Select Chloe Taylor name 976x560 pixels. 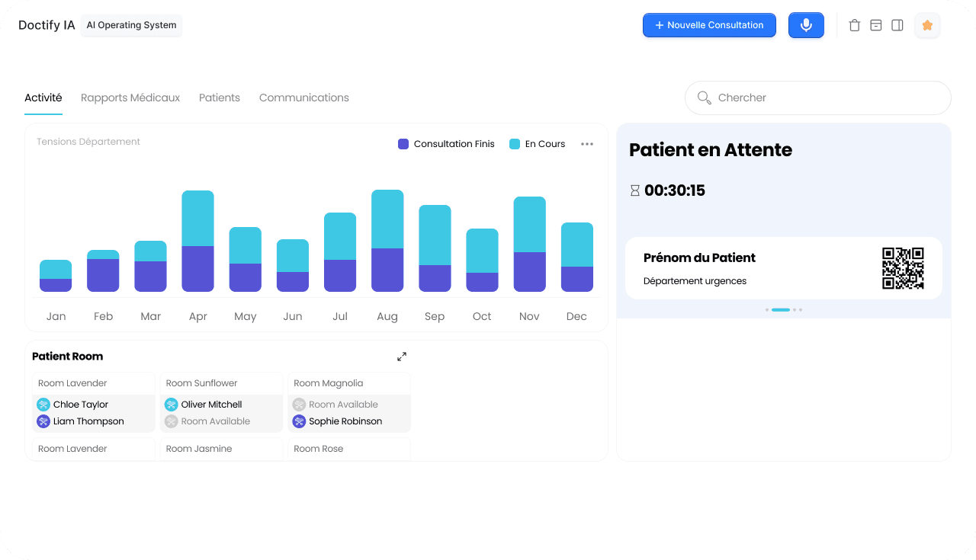(x=81, y=405)
